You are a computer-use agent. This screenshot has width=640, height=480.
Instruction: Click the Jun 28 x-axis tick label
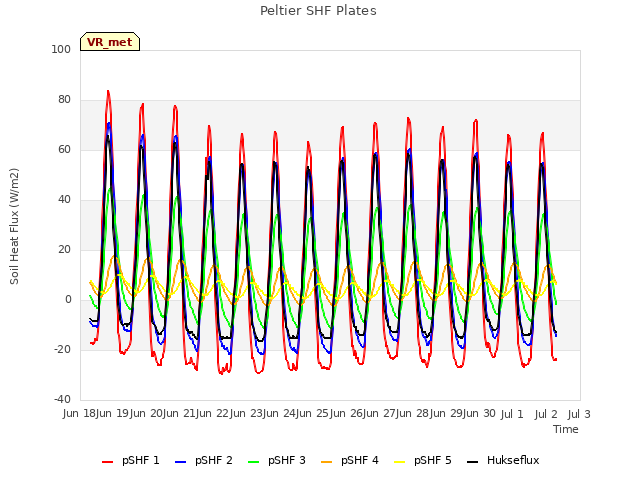[411, 414]
